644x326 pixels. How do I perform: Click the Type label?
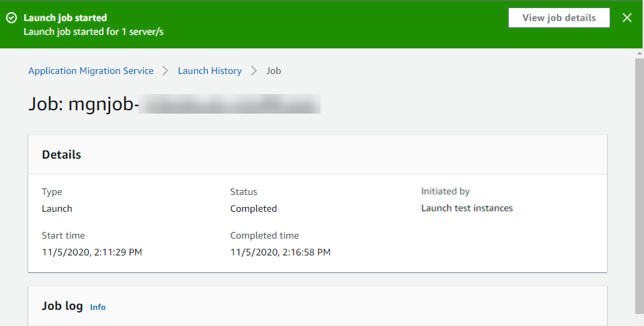click(x=52, y=192)
